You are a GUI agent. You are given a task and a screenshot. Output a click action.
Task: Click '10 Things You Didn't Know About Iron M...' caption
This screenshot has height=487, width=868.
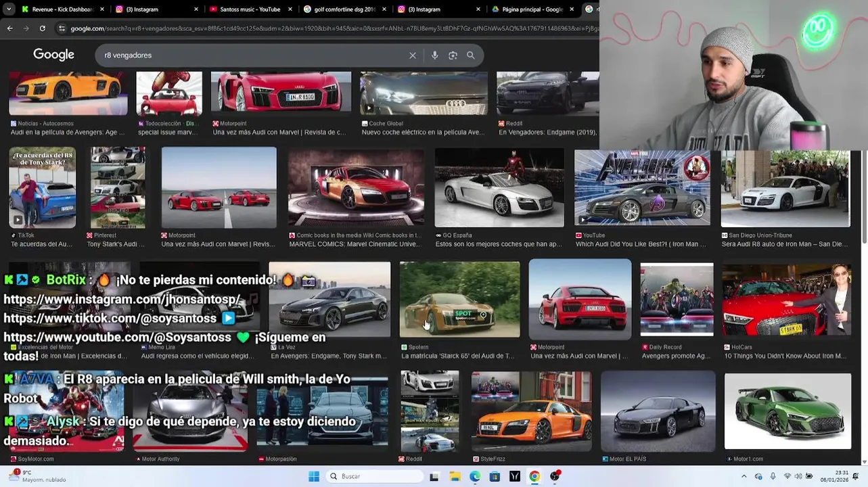785,356
